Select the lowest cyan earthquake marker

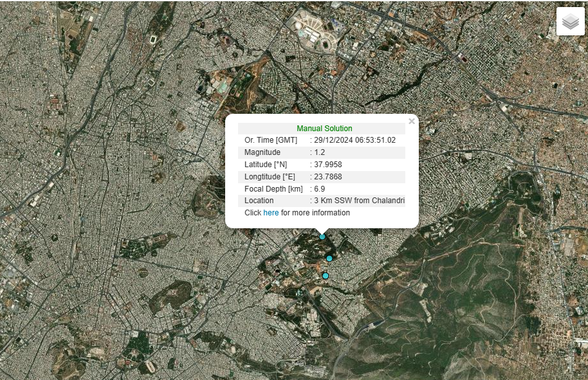tap(326, 276)
